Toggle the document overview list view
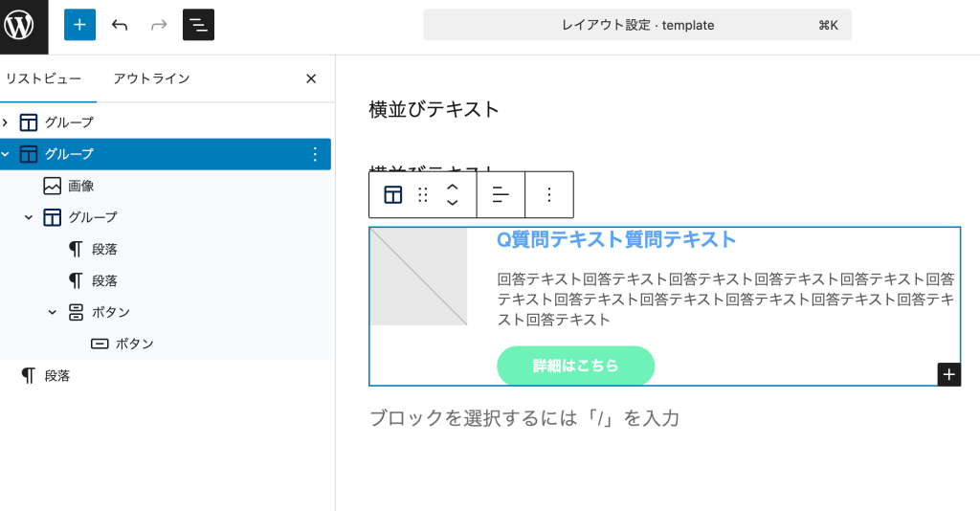The image size is (980, 511). point(198,25)
